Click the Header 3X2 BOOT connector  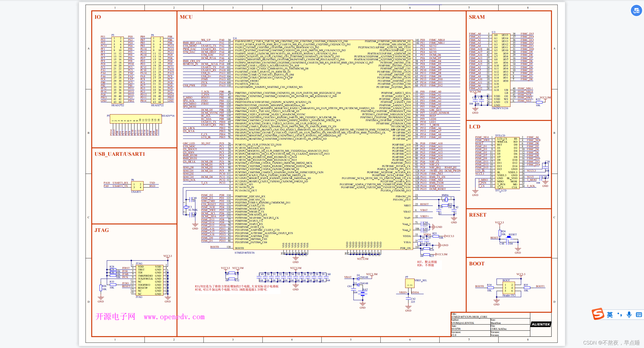(x=508, y=288)
